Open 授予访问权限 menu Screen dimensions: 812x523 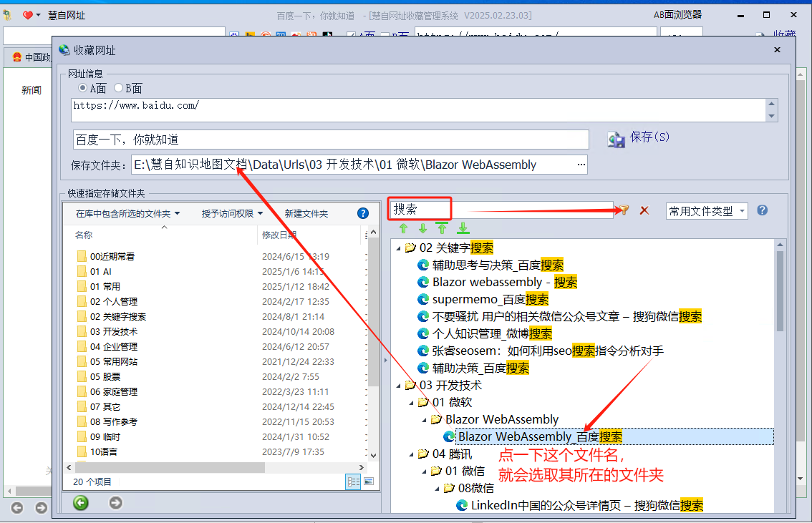232,214
